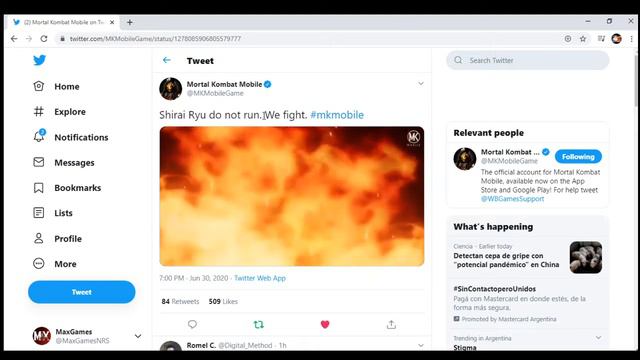Click the search magnifier icon
This screenshot has width=640, height=360.
click(x=458, y=60)
